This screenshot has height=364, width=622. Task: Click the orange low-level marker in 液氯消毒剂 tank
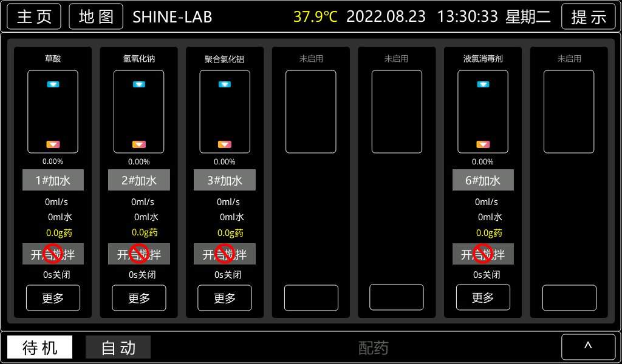tap(483, 144)
